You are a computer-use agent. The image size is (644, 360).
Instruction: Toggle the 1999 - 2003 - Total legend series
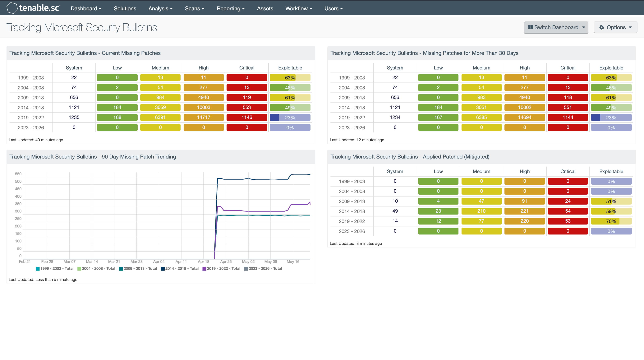[x=55, y=268]
